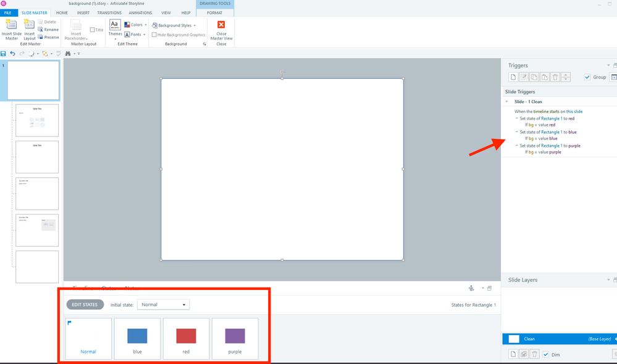Click the new layer icon in Slide Layers
Screen dimensions: 617x364
[x=513, y=354]
